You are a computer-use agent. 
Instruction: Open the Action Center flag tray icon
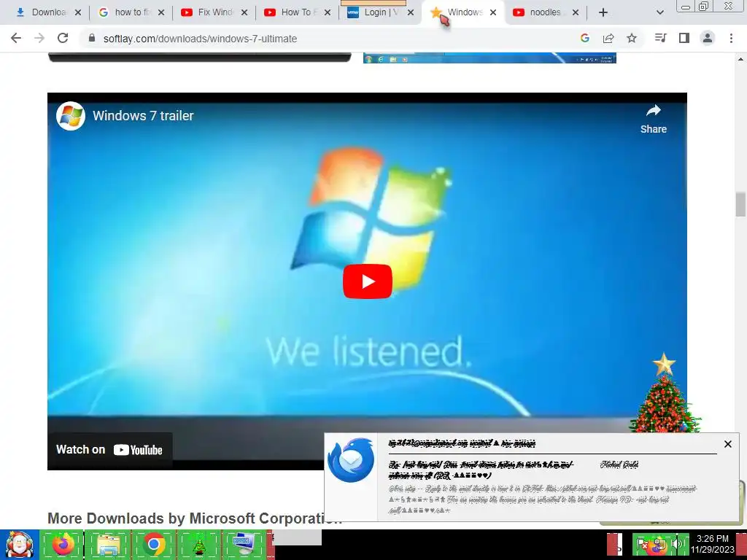643,545
